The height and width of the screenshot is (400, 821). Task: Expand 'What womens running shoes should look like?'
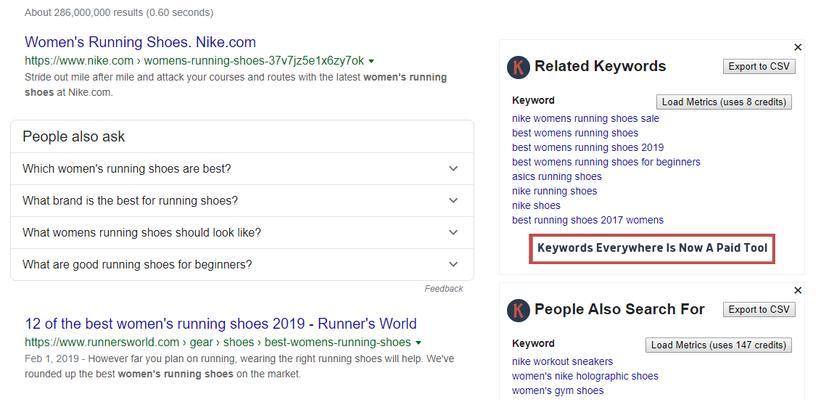pos(453,233)
